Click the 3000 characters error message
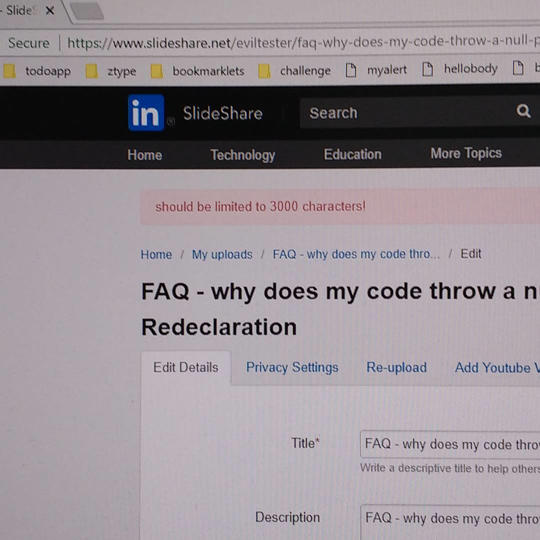 pyautogui.click(x=260, y=207)
